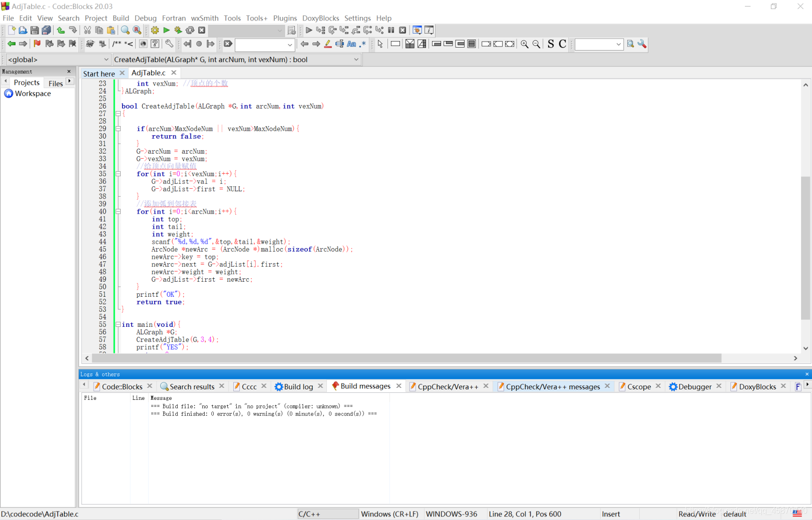
Task: Close the AdjTable.c tab
Action: (x=174, y=73)
